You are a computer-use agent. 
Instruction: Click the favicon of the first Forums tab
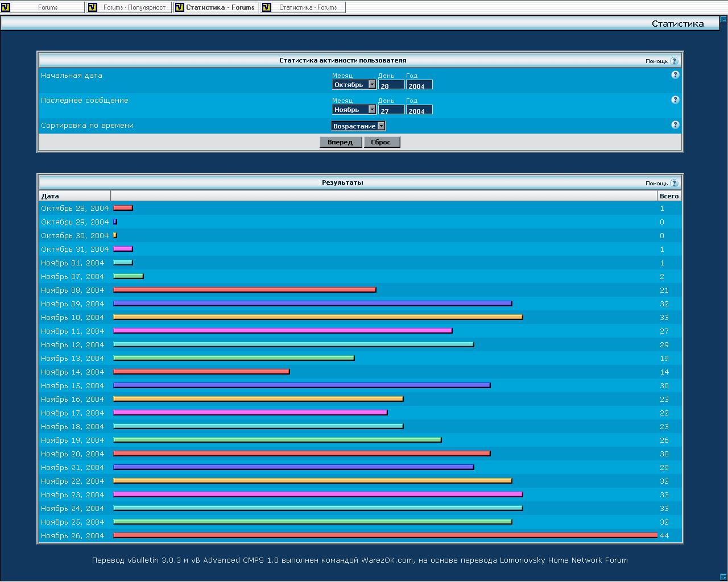click(x=6, y=7)
